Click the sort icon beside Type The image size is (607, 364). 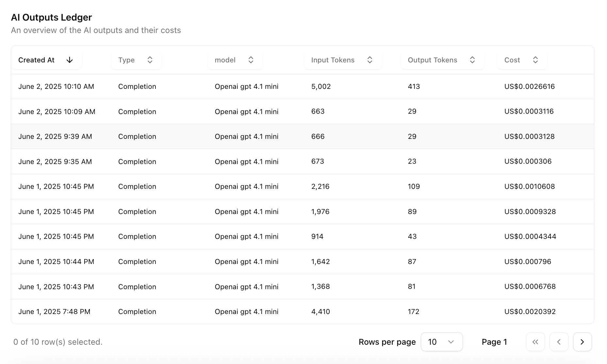click(150, 60)
